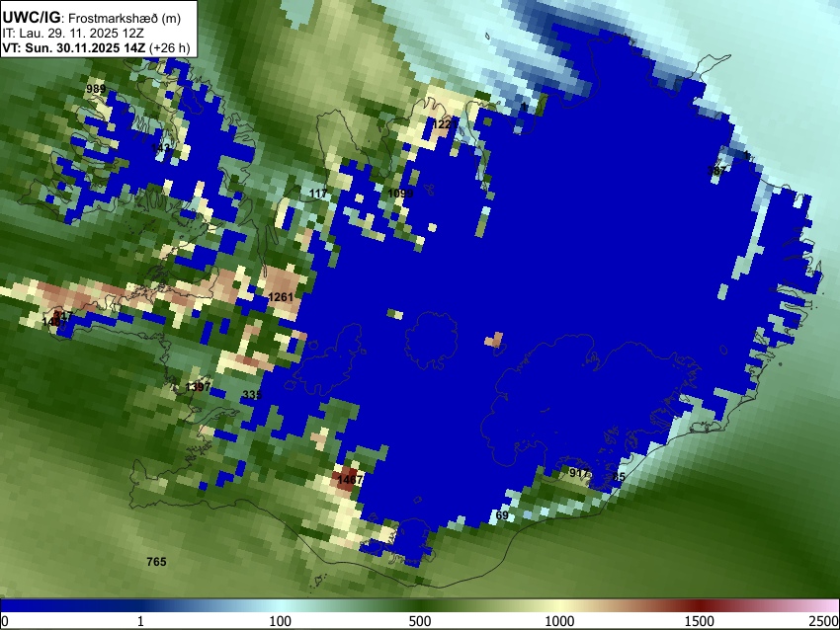Click the valid time line "VT: Sun. 30.11.2025 14Z"
Image resolution: width=840 pixels, height=630 pixels.
[x=73, y=48]
